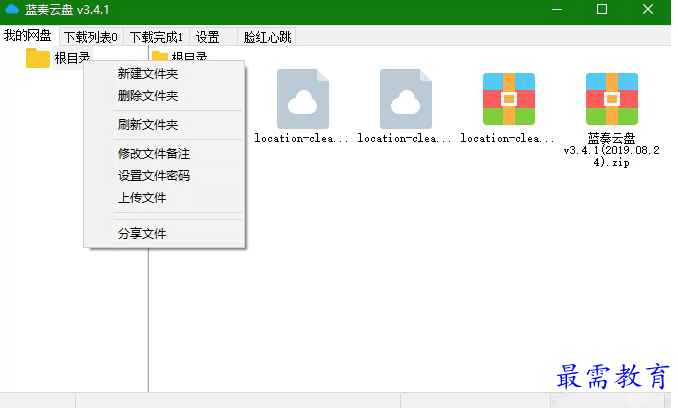Viewport: 678px width, 408px height.
Task: Select 蓝奏云盘 v3.4.1 zip archive icon
Action: [x=611, y=99]
